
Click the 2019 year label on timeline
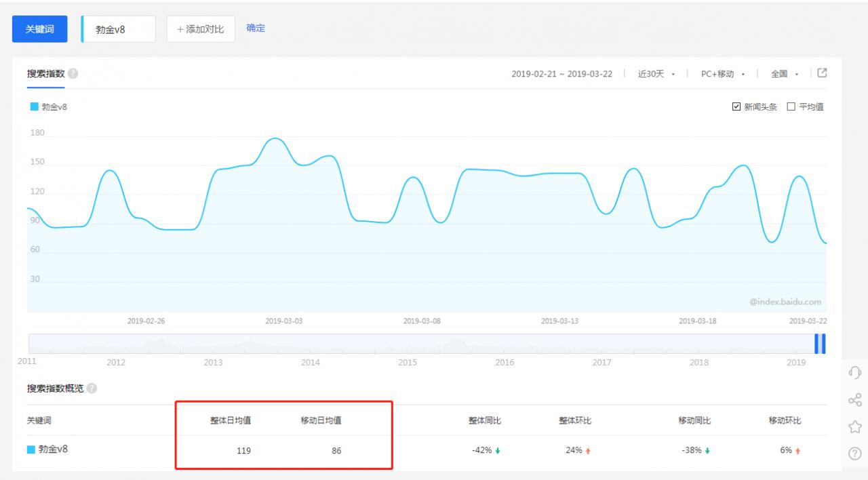click(796, 363)
